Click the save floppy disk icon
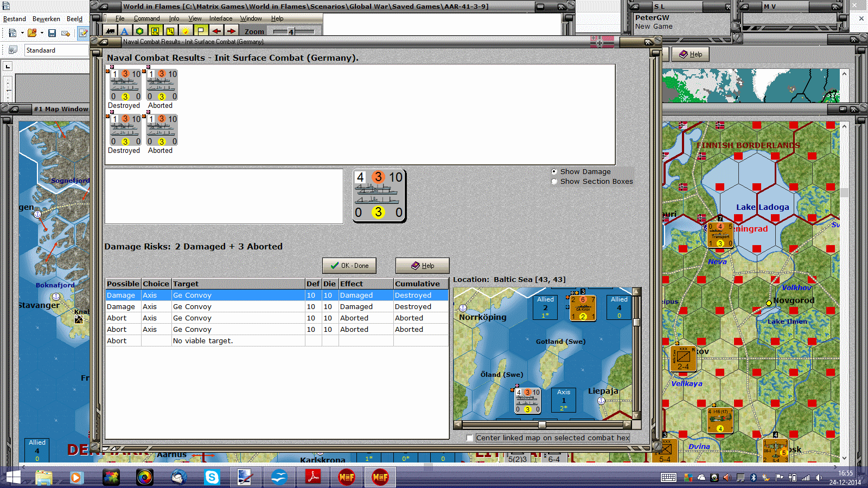 pyautogui.click(x=52, y=33)
